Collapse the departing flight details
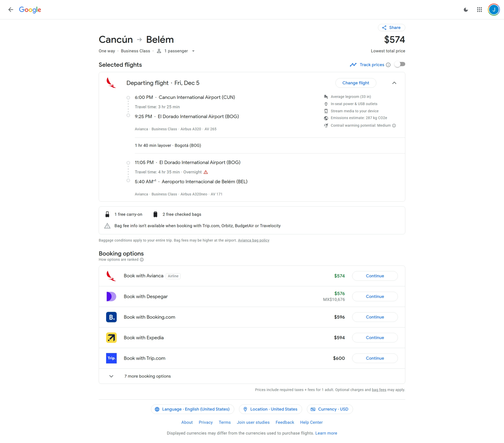Viewport: 504px width, 443px height. point(394,83)
